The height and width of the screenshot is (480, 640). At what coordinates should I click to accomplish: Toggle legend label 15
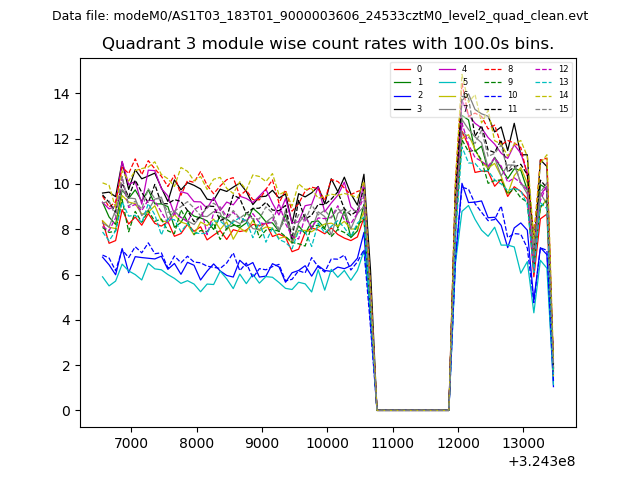[x=563, y=109]
